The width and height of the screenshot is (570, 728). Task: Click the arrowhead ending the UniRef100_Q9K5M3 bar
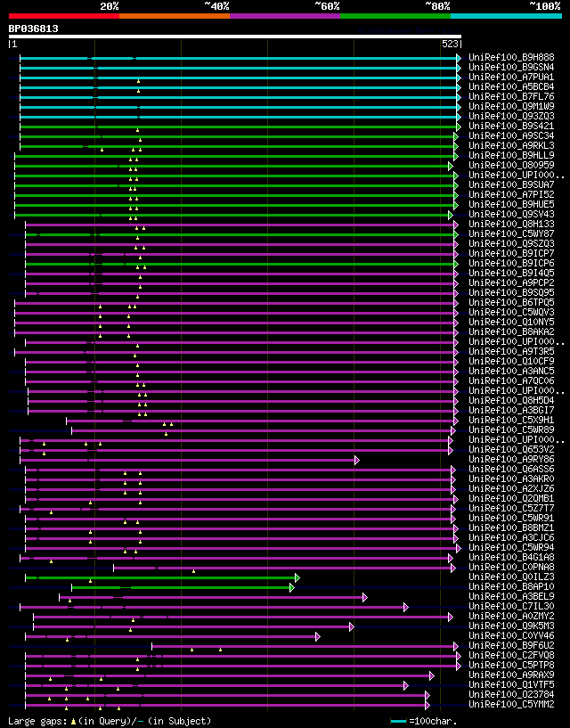[352, 626]
